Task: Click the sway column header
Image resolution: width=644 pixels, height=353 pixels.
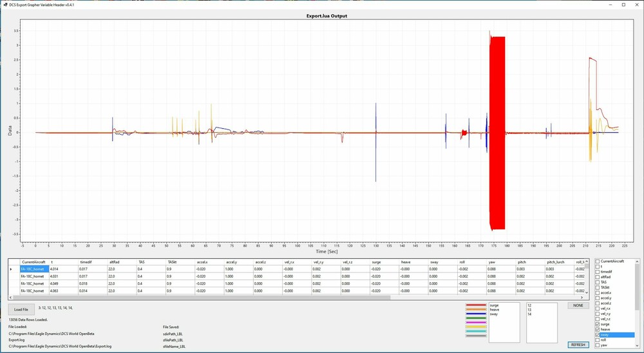Action: coord(443,262)
